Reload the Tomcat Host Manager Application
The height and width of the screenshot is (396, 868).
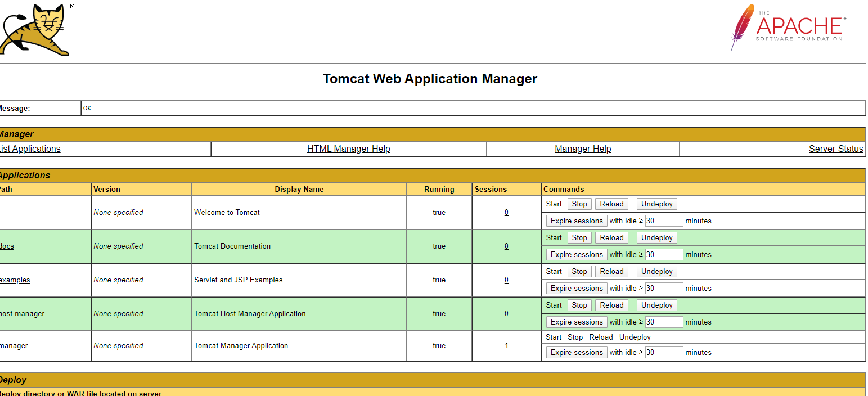[x=612, y=305]
